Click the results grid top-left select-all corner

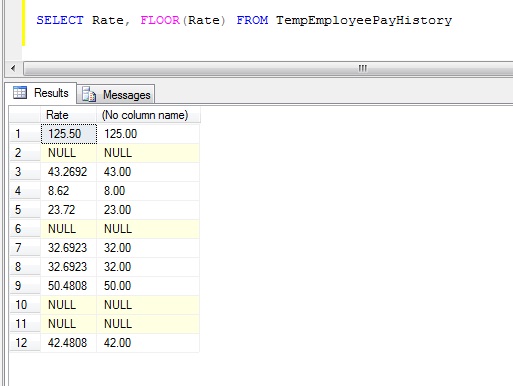[x=25, y=115]
